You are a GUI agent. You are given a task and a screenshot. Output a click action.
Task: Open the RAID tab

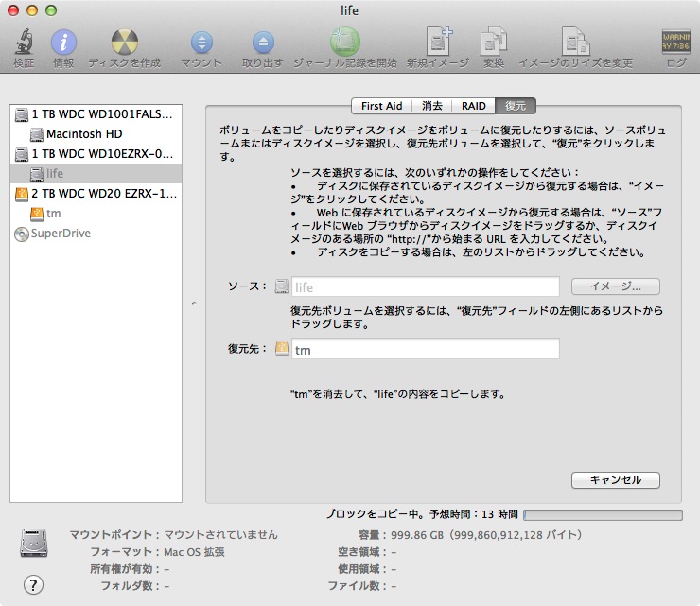(x=475, y=106)
